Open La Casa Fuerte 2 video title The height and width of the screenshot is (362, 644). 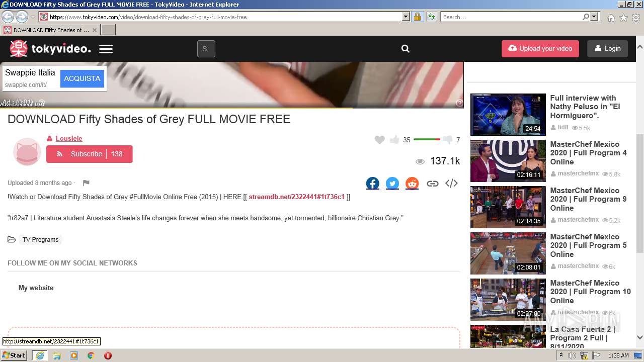(x=583, y=338)
